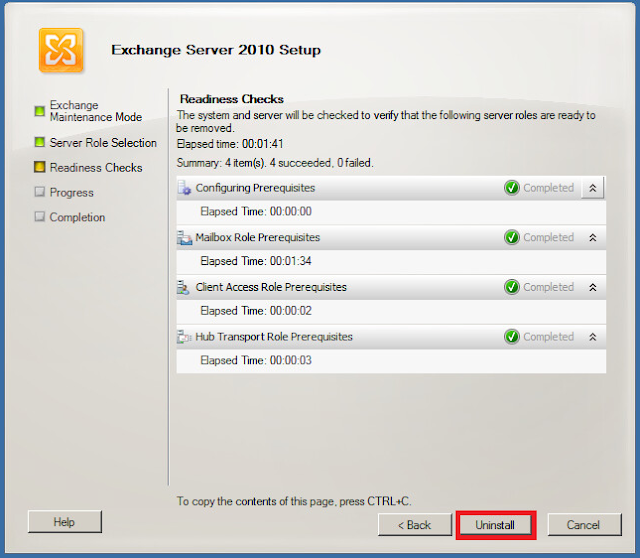Click green check beside Configuring Prerequisites
The height and width of the screenshot is (558, 640).
pyautogui.click(x=511, y=188)
